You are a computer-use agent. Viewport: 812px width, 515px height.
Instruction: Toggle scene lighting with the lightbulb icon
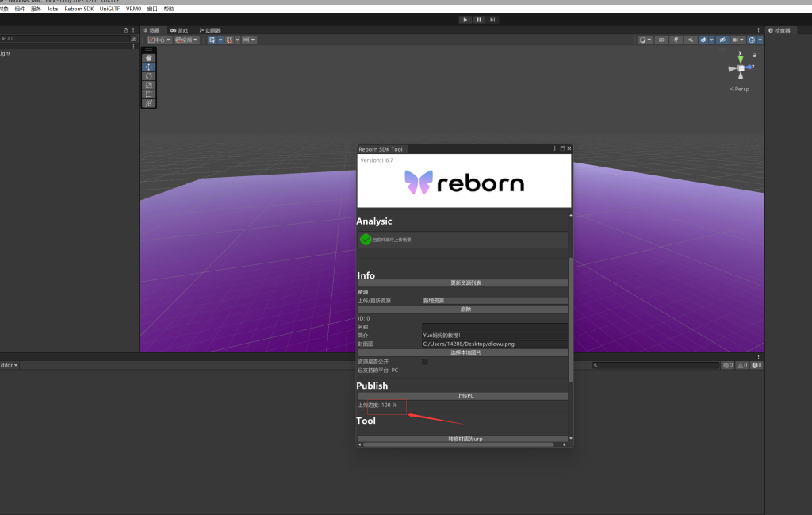[x=676, y=40]
